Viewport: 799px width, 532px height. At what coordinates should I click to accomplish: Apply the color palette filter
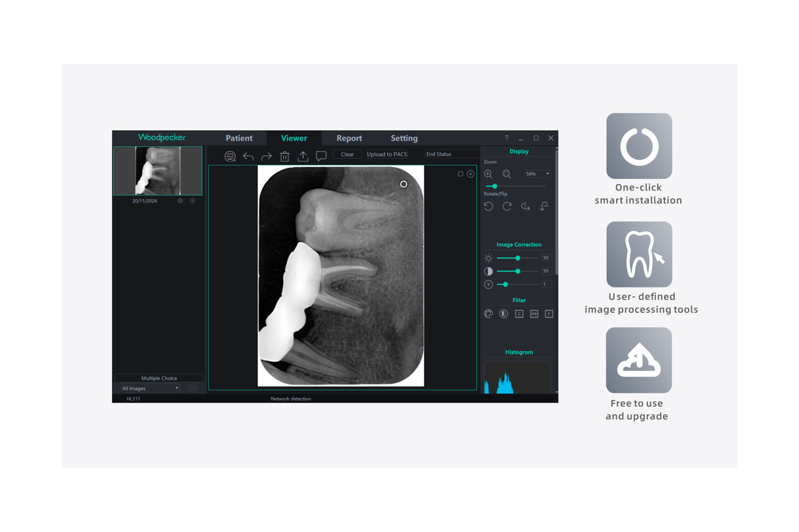coord(488,314)
